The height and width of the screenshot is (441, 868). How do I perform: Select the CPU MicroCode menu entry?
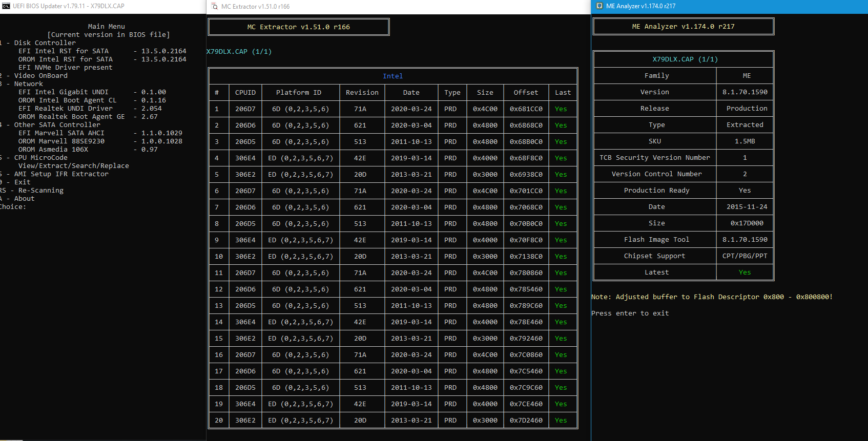point(34,158)
